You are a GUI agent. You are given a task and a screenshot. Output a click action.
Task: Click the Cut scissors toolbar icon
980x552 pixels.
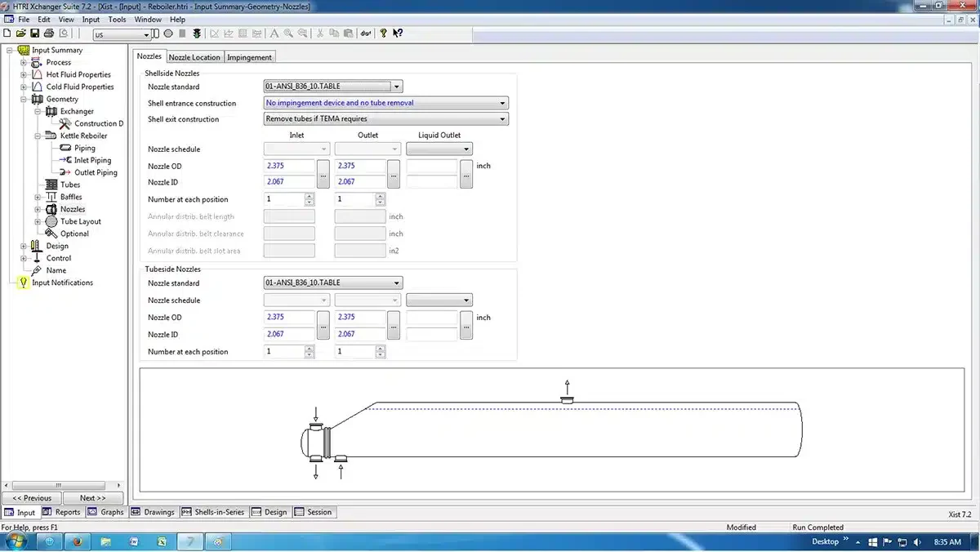coord(320,33)
